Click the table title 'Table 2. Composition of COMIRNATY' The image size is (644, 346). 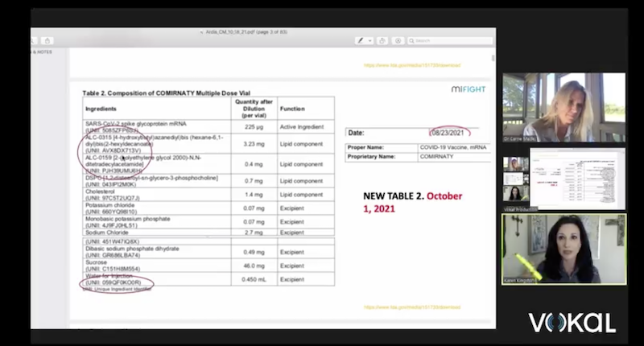[167, 93]
